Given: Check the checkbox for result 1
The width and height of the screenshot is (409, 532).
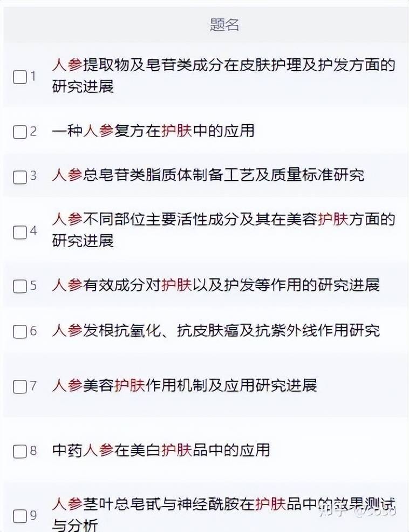Looking at the screenshot, I should click(x=19, y=77).
